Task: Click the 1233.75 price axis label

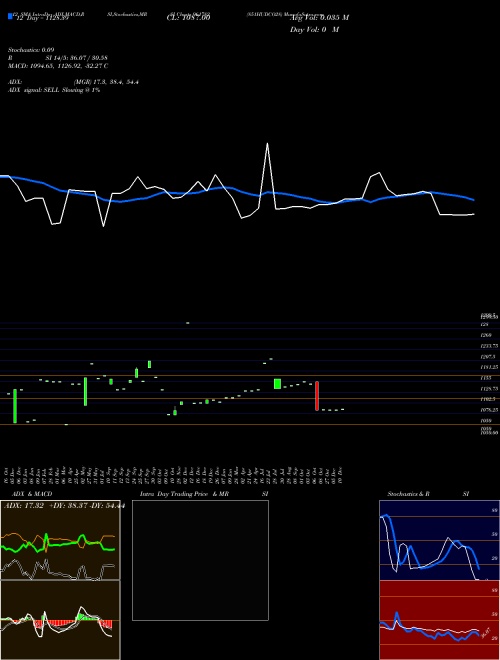Action: 489,346
